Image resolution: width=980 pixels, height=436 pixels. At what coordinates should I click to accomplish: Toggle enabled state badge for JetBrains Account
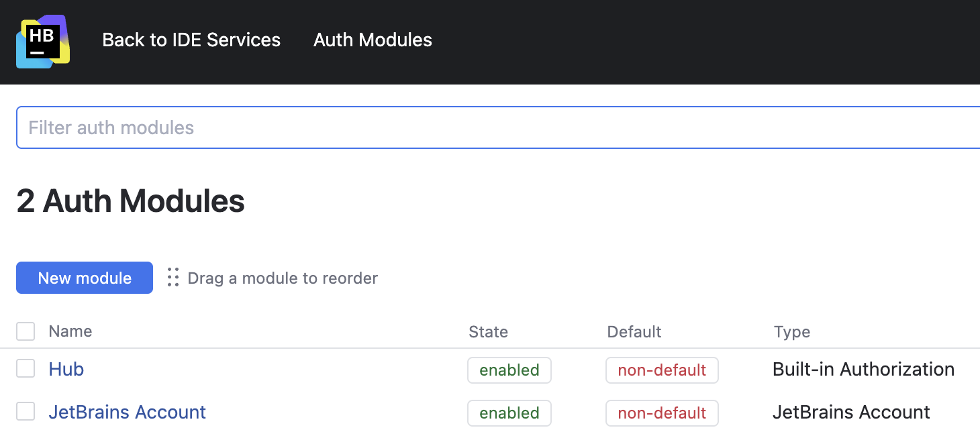tap(509, 413)
